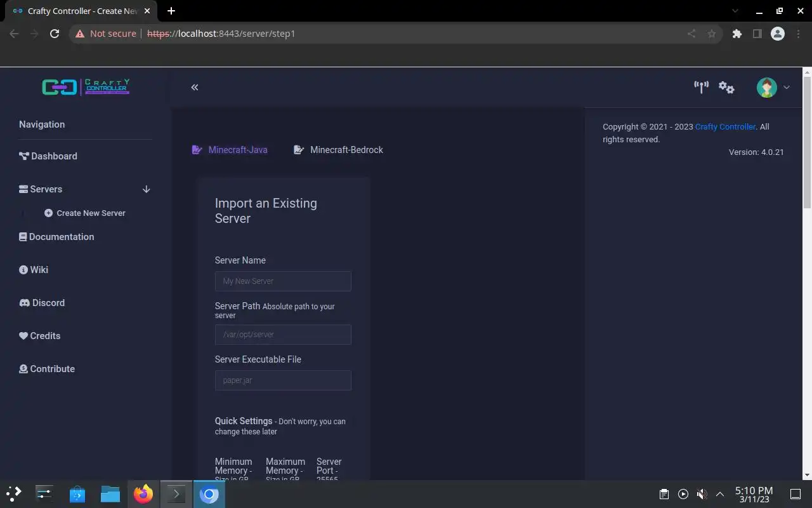Click the show desktop button

click(x=795, y=494)
